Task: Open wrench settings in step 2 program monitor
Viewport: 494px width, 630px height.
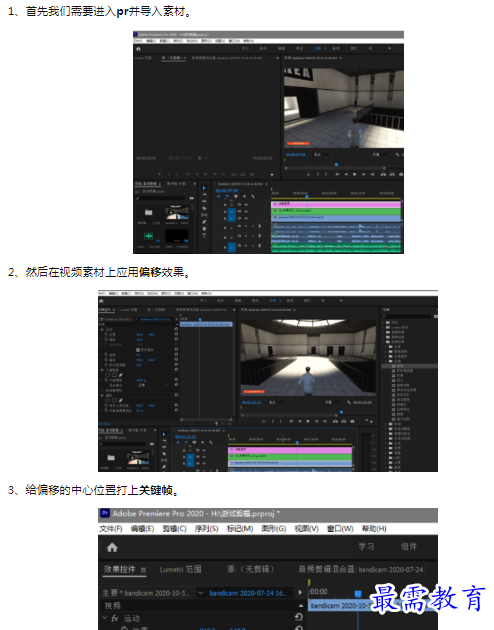Action: pyautogui.click(x=349, y=402)
